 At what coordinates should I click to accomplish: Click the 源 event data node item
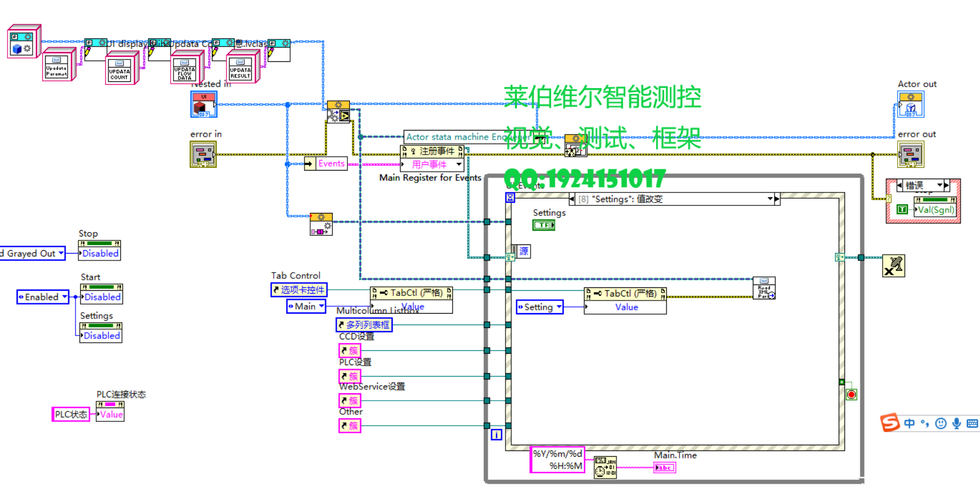coord(524,251)
